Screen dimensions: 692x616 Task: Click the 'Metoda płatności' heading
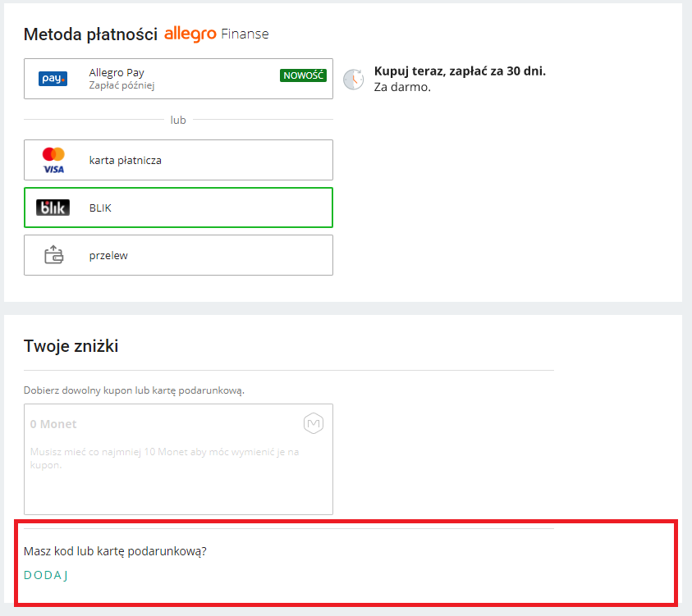point(90,34)
